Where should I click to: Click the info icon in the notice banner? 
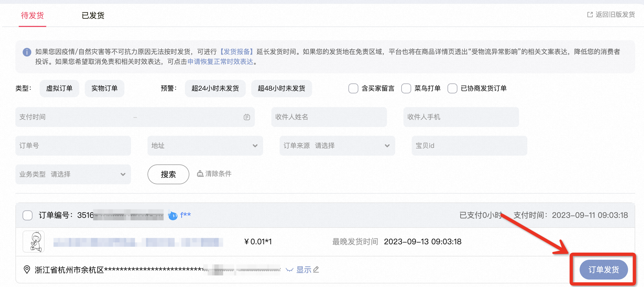(27, 52)
